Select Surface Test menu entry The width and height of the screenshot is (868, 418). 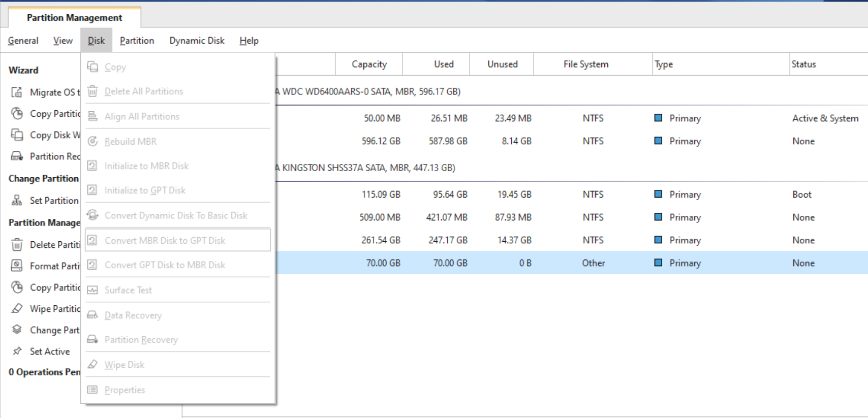(x=178, y=290)
